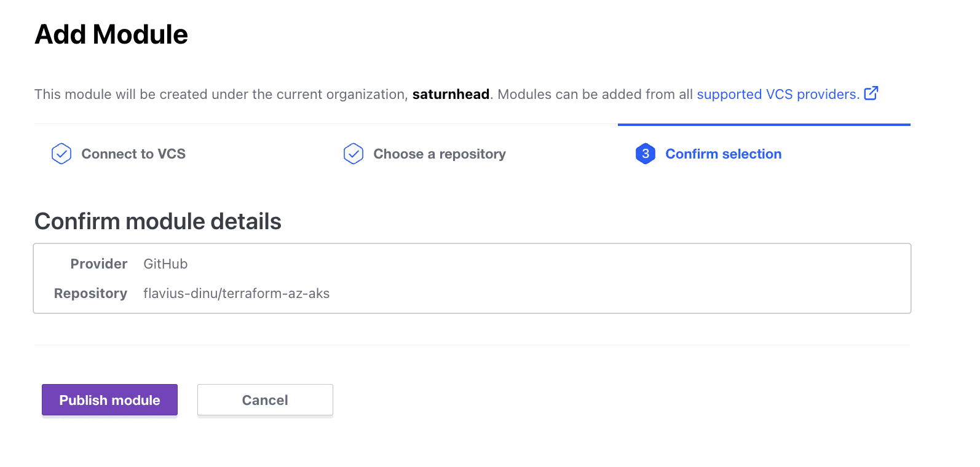Viewport: 980px width, 467px height.
Task: Return to Choose a repository step
Action: [x=440, y=154]
